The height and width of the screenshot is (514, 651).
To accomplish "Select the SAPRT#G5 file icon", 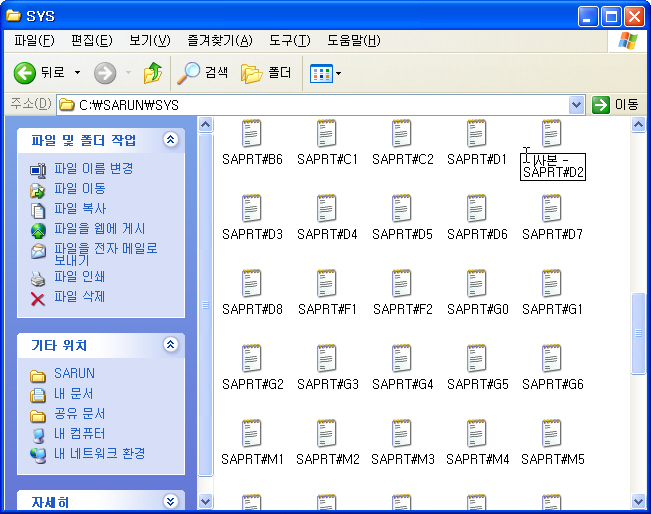I will [x=477, y=358].
